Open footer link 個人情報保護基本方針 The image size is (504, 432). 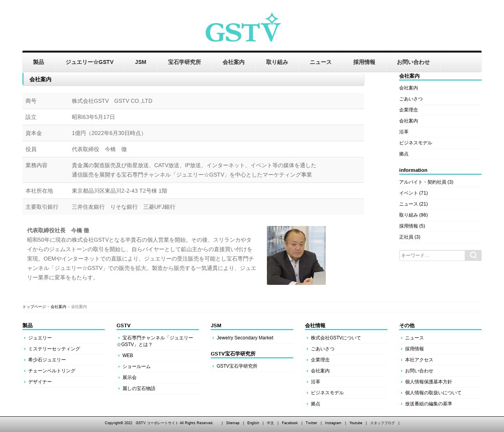click(x=429, y=382)
